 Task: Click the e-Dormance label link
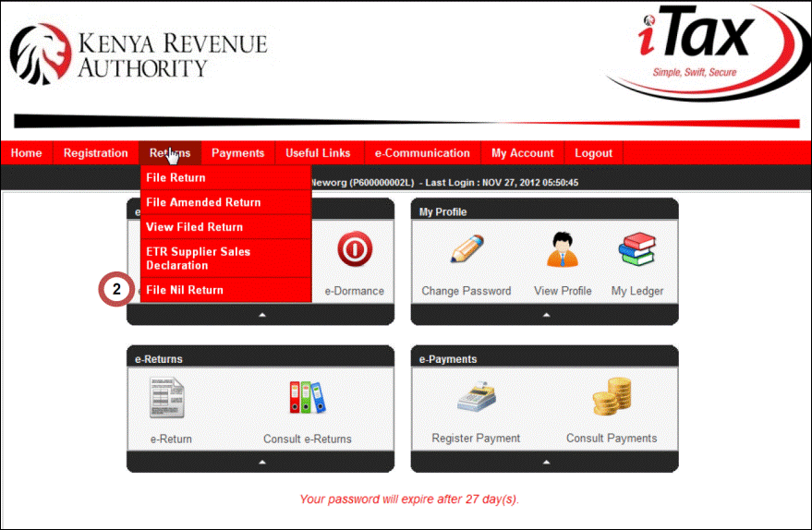pos(354,291)
